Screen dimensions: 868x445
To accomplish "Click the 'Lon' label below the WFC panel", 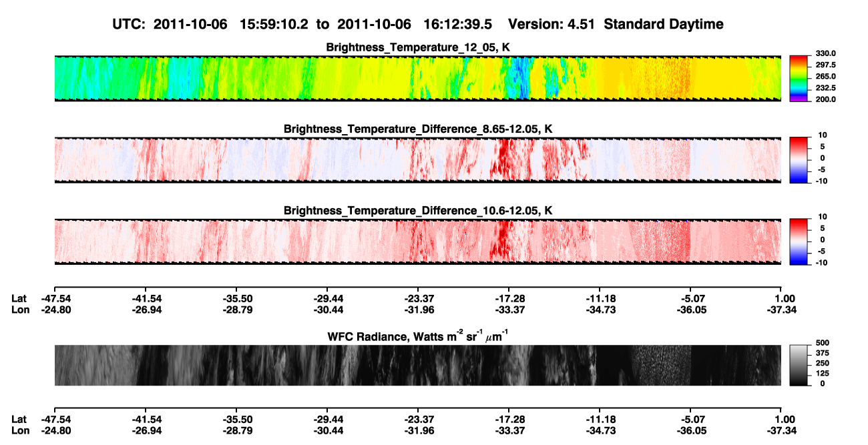I will 20,430.
